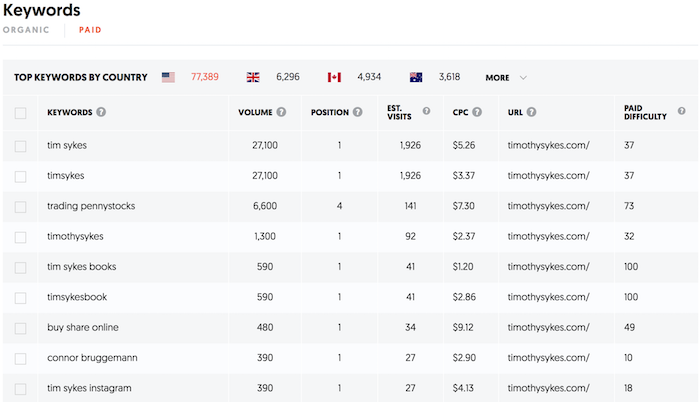Image resolution: width=700 pixels, height=402 pixels.
Task: Click the 1,300 volume value
Action: coord(265,236)
